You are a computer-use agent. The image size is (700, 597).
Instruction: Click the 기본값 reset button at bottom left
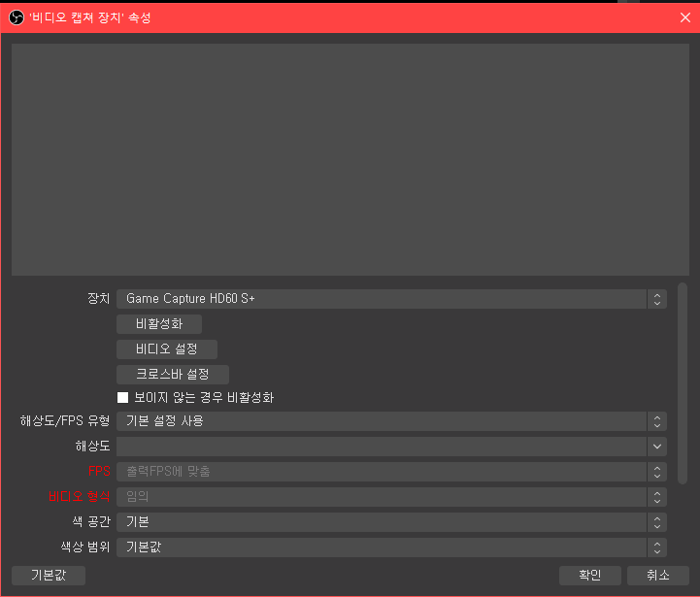(49, 575)
